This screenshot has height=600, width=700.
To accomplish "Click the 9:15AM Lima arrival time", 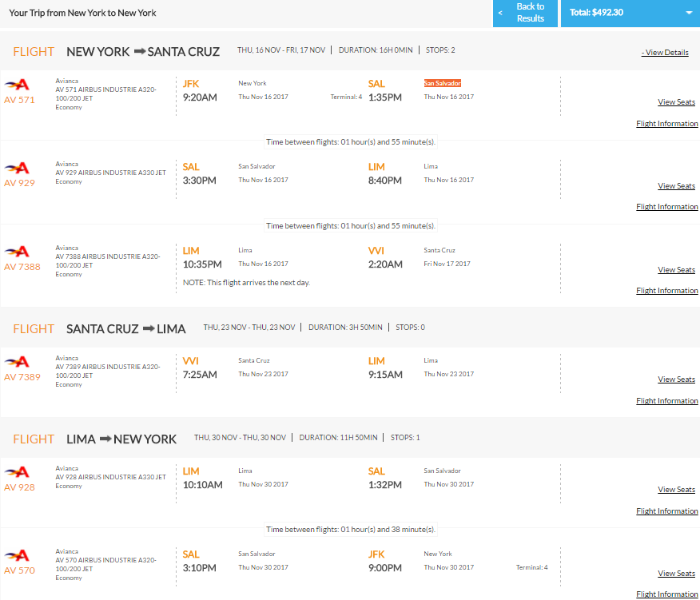I will (385, 375).
